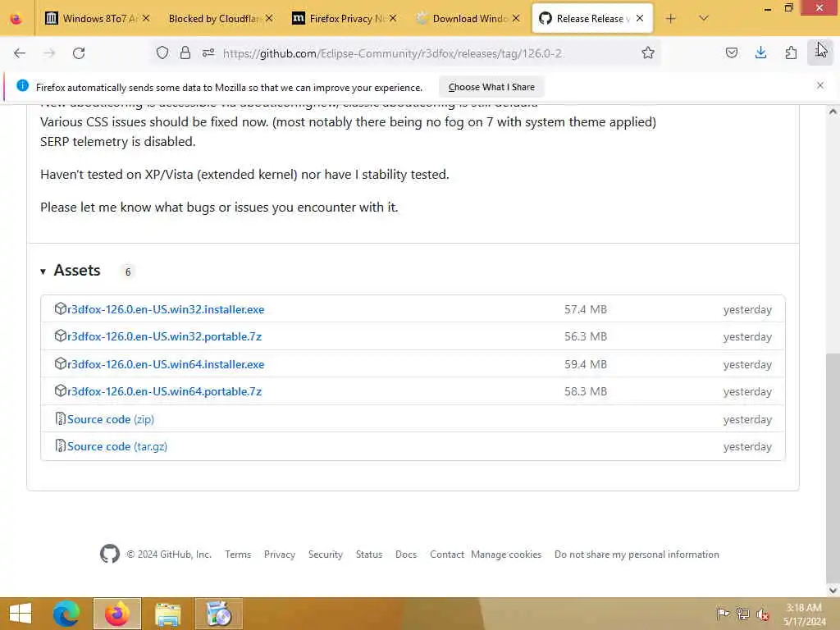Image resolution: width=840 pixels, height=630 pixels.
Task: Open the network tray icon
Action: [x=743, y=614]
